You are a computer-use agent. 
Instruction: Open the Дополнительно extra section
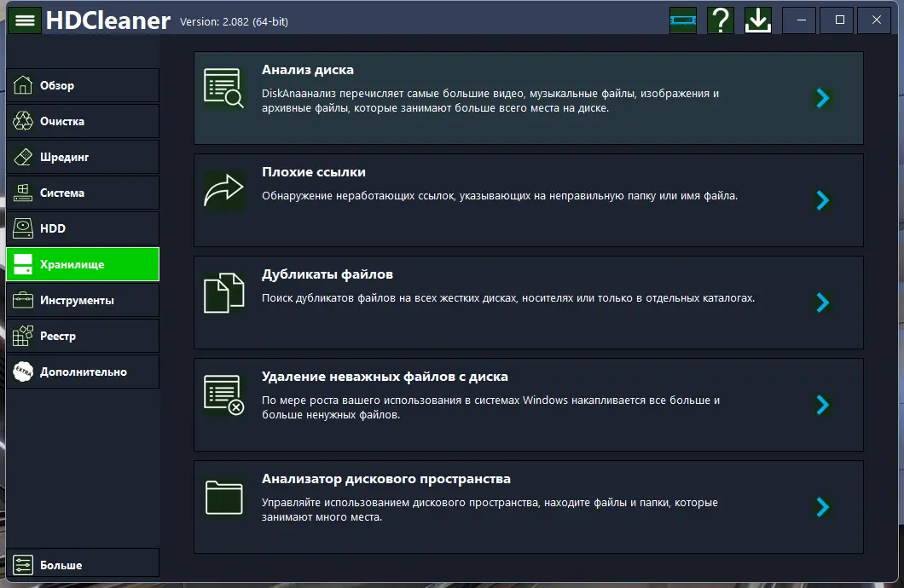(83, 372)
